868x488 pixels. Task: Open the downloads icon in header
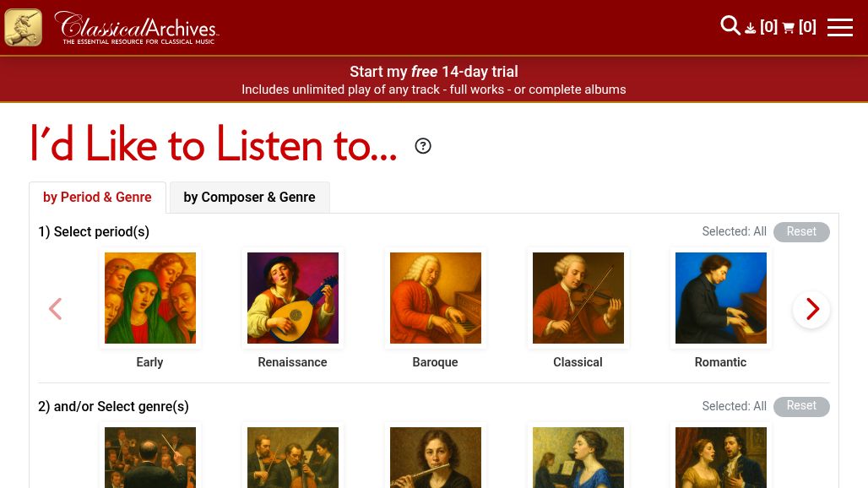coord(751,28)
